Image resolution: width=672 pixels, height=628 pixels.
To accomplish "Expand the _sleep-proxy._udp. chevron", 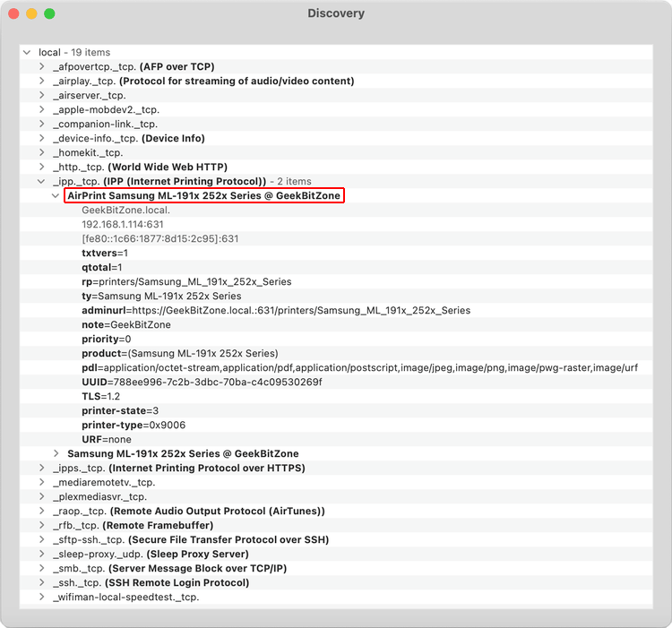I will [41, 554].
